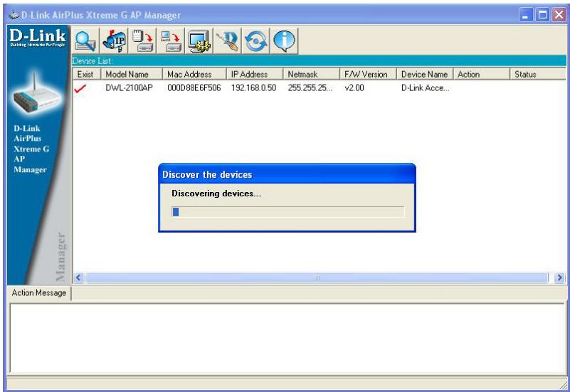Click the D-Link logo in sidebar
570x392 pixels.
click(x=38, y=38)
